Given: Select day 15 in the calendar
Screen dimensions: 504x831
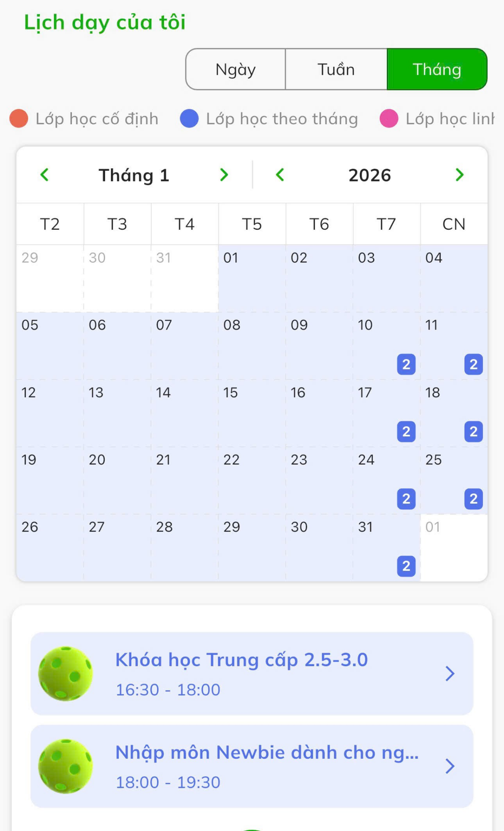Looking at the screenshot, I should [252, 413].
